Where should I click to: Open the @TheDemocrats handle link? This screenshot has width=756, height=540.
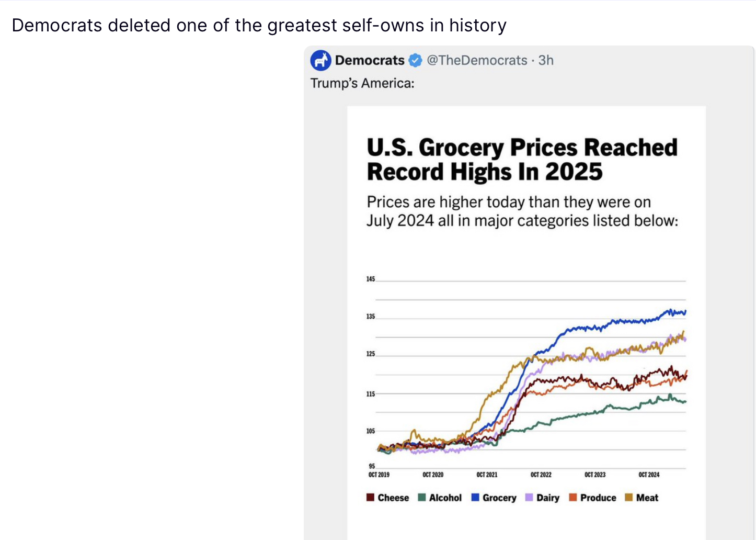coord(477,61)
